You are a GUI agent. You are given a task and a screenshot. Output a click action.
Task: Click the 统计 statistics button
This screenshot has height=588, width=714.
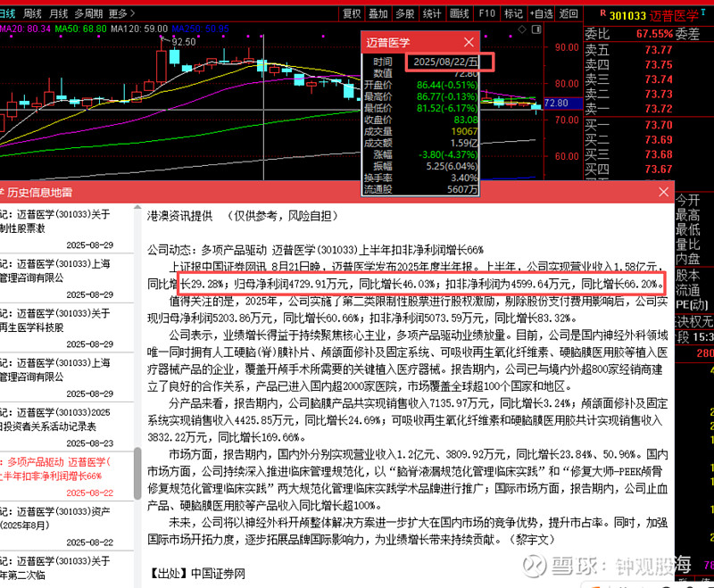pos(432,13)
